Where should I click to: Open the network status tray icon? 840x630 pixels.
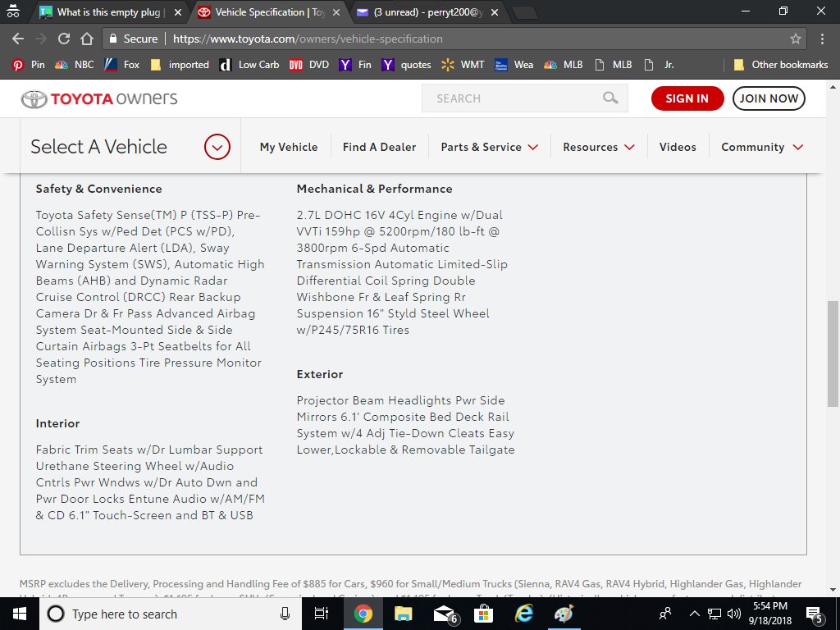coord(714,614)
